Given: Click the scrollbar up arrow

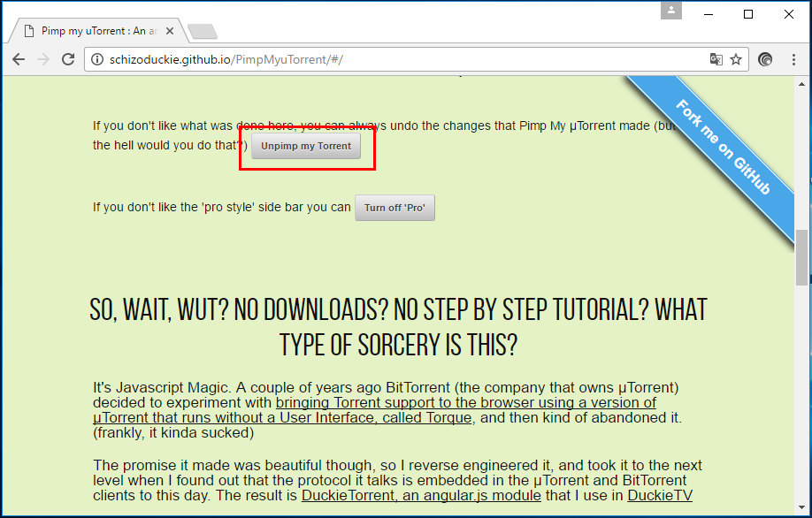Looking at the screenshot, I should (801, 84).
